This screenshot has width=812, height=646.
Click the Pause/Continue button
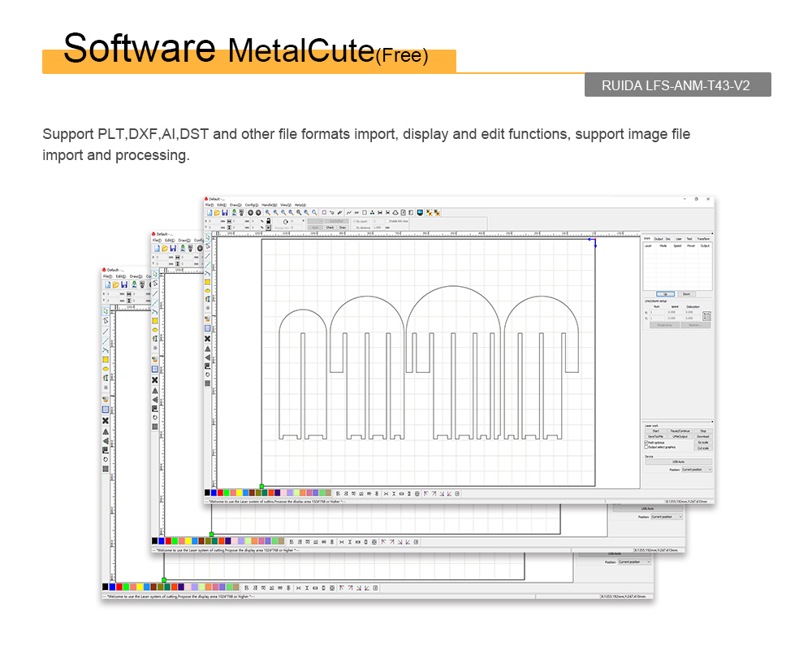point(680,431)
